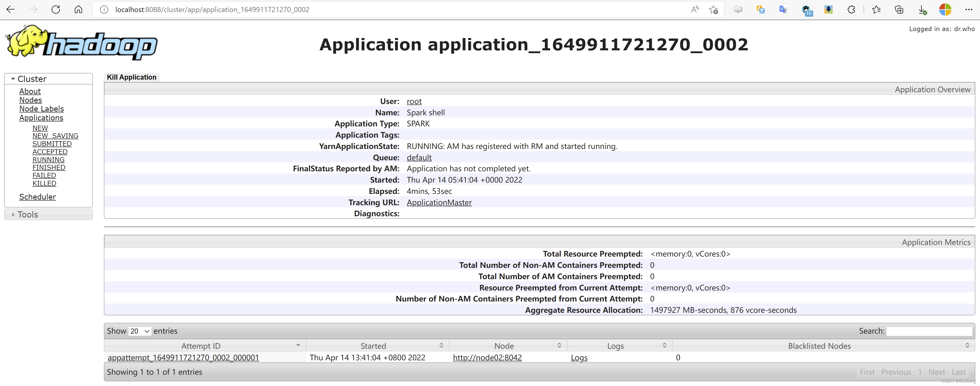Open the Collections icon
Viewport: 980px width, 386px height.
click(899, 10)
